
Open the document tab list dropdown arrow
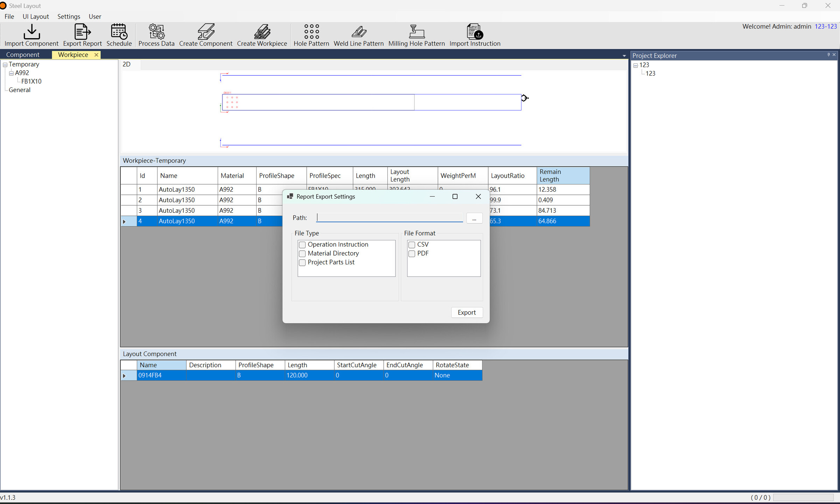point(624,56)
